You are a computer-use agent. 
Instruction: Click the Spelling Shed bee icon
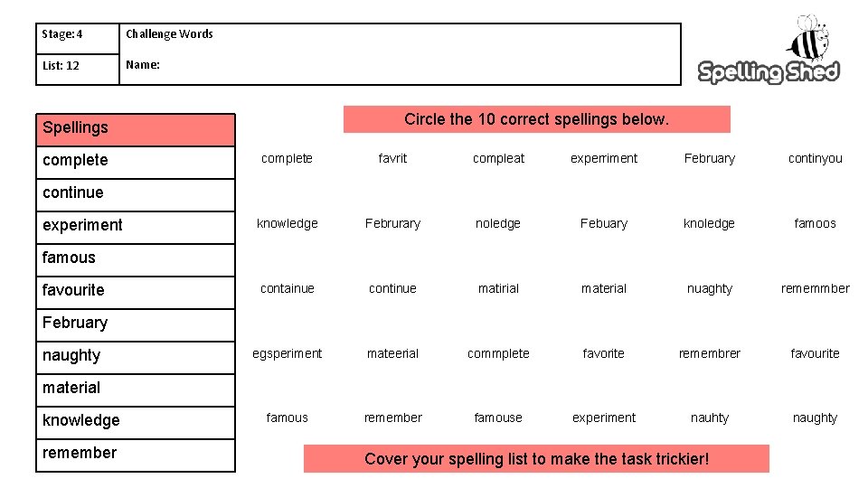point(806,38)
